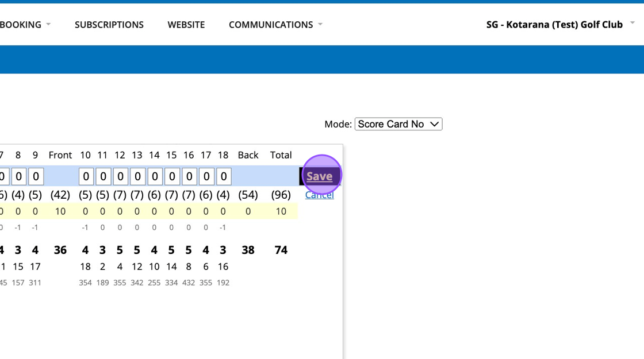Click the hole 8 score input
644x359 pixels.
tap(18, 176)
